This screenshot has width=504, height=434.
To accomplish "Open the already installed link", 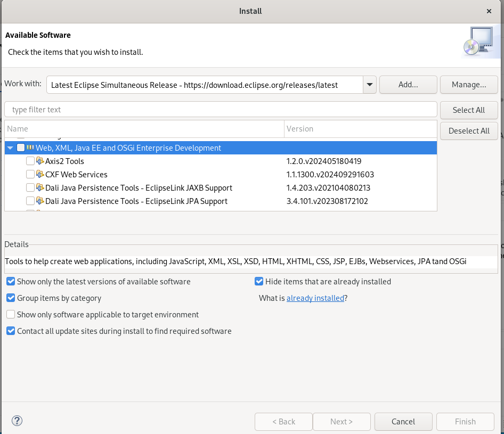I will tap(315, 298).
